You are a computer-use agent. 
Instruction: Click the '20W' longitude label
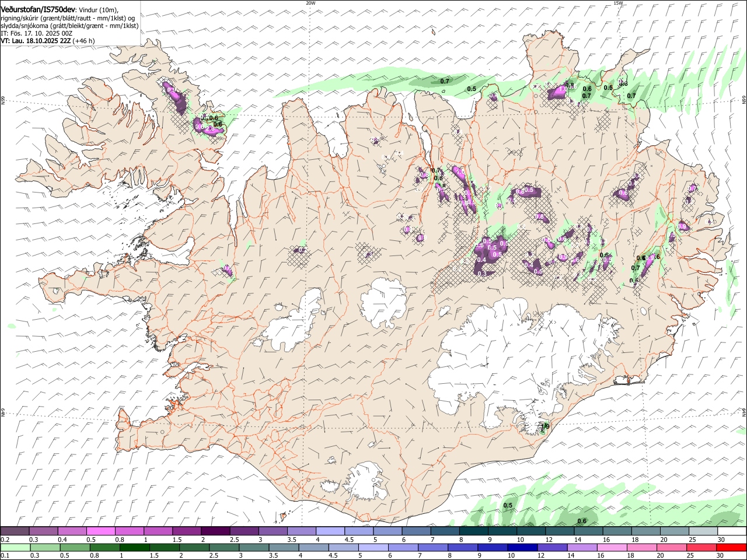(310, 3)
